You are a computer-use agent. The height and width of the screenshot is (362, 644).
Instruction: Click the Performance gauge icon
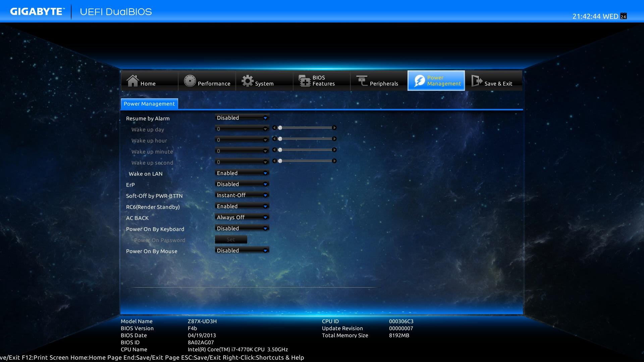[190, 81]
